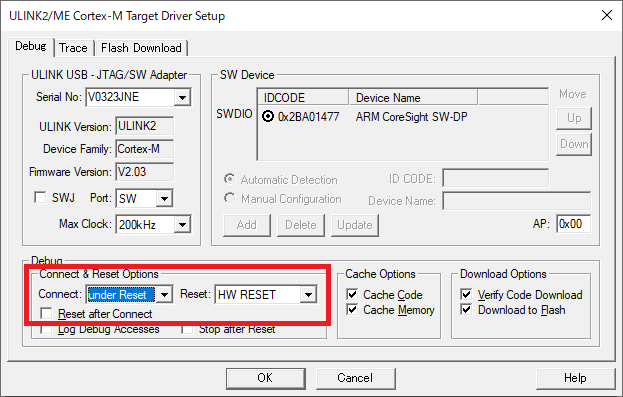The height and width of the screenshot is (397, 623).
Task: Switch to the Trace tab
Action: click(74, 48)
